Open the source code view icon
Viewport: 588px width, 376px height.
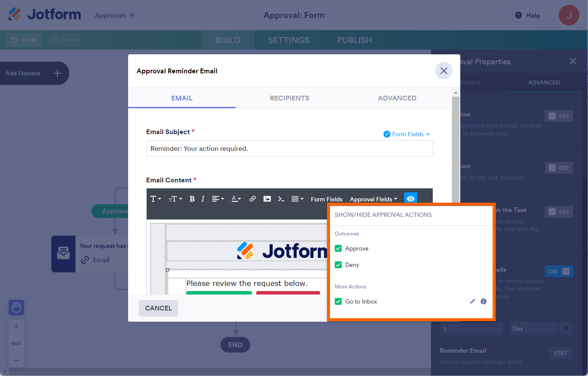coord(281,199)
